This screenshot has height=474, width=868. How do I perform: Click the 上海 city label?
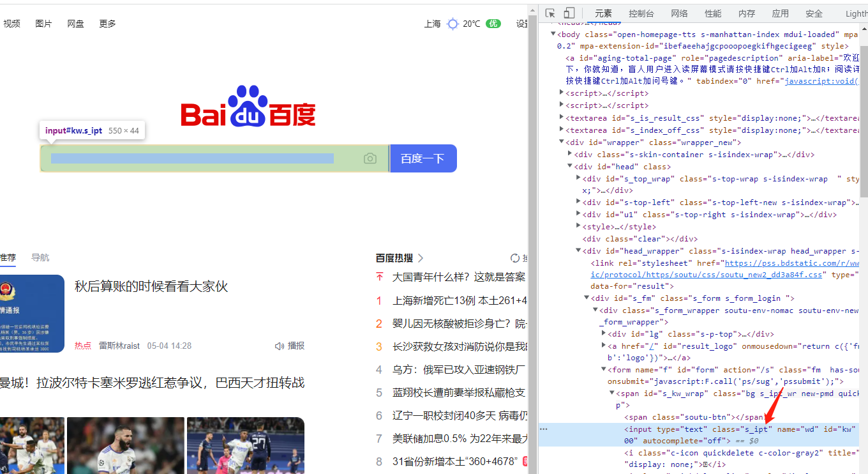432,24
